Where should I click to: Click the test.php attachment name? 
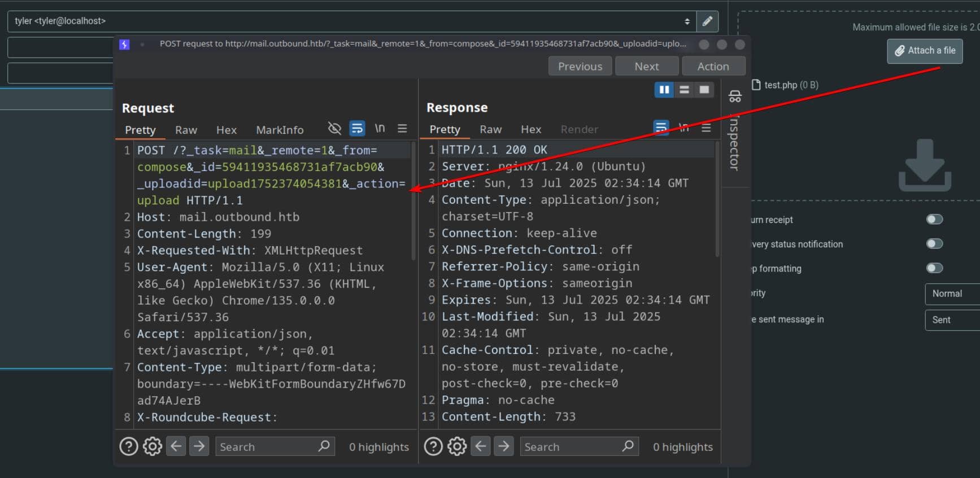[781, 85]
